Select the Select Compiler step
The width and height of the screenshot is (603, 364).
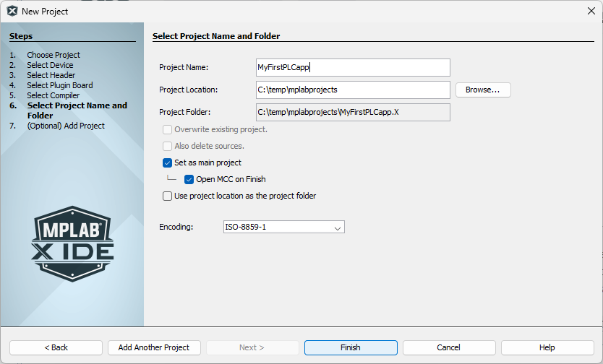[54, 95]
